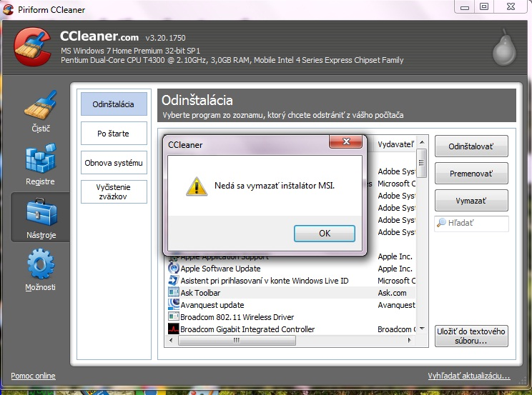
Task: Click the magnifier icon in the search box
Action: point(441,223)
